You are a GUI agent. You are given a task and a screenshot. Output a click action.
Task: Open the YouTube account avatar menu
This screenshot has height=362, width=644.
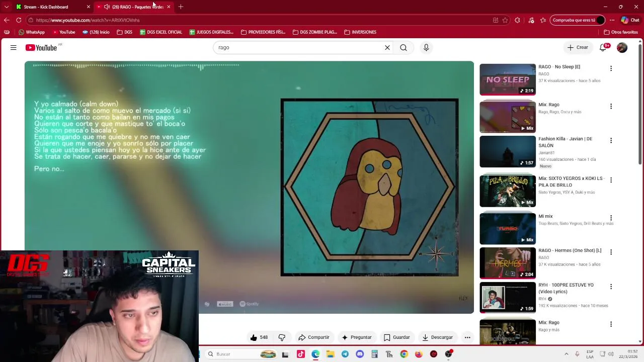point(622,47)
